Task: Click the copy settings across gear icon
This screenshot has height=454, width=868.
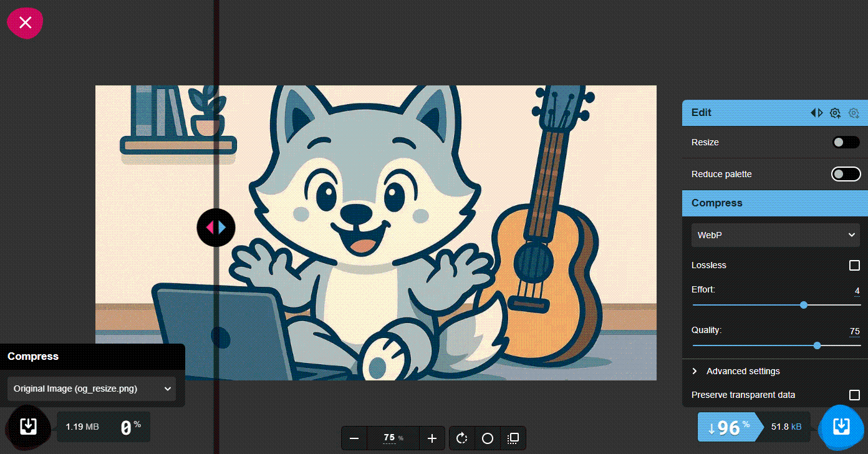Action: 835,113
